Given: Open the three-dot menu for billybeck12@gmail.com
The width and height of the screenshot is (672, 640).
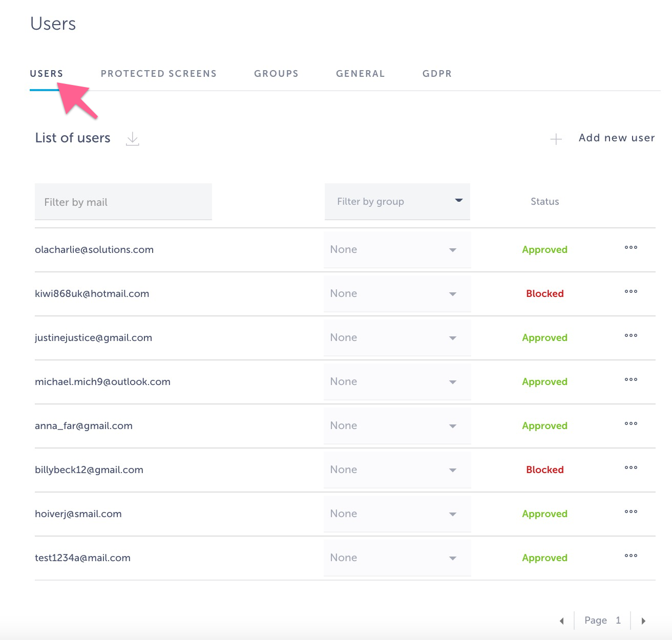Looking at the screenshot, I should pos(631,468).
